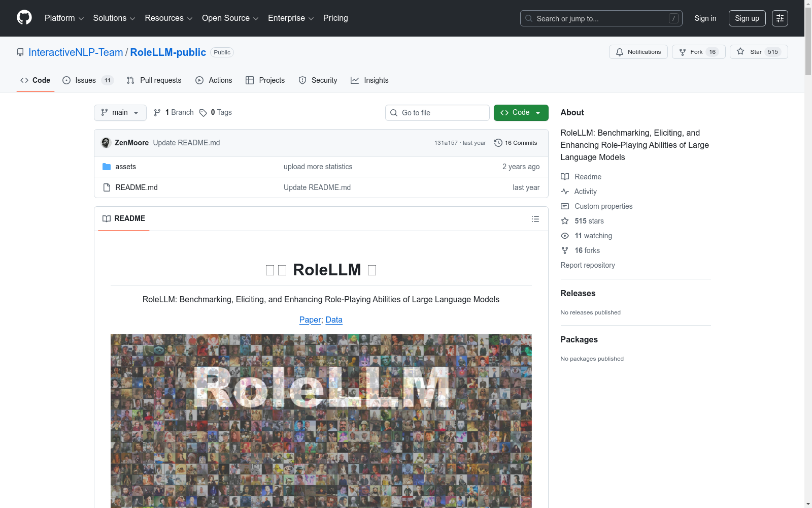Click the Releases heading link
The height and width of the screenshot is (508, 812).
tap(578, 293)
